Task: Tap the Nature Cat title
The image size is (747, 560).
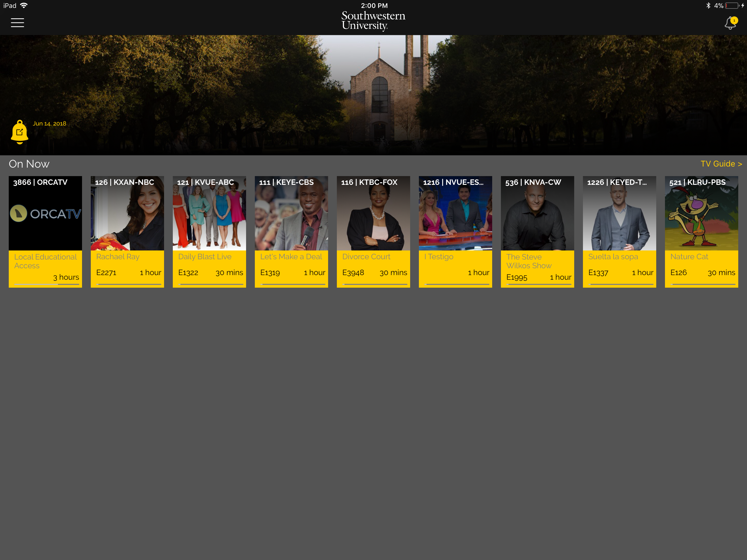Action: tap(689, 257)
